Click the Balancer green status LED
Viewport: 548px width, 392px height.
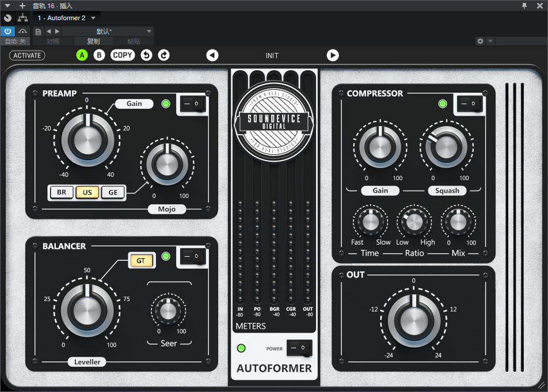coord(166,256)
